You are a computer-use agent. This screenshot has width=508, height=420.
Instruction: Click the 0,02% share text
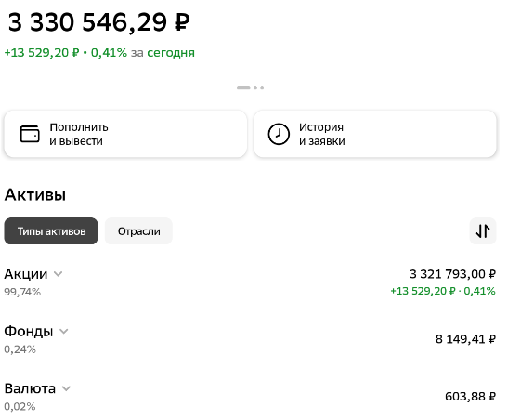(x=20, y=406)
